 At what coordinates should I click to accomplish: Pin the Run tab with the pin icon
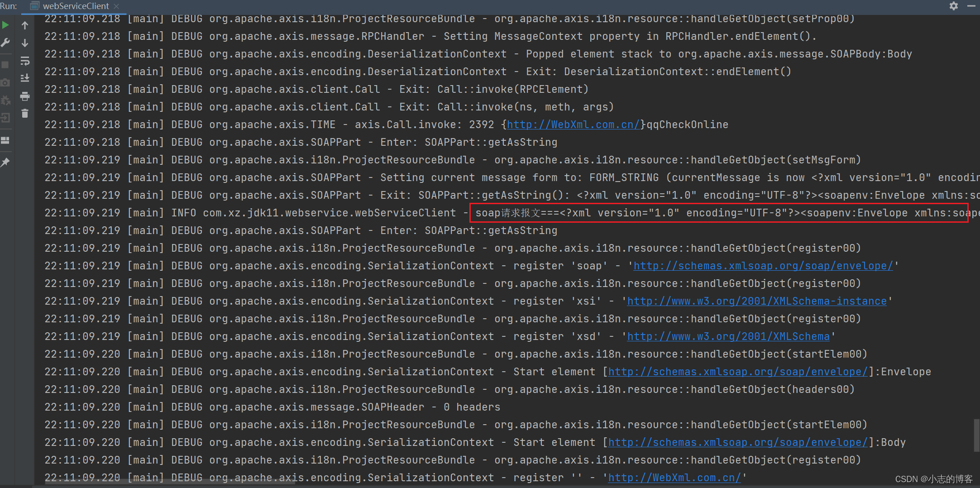point(5,162)
